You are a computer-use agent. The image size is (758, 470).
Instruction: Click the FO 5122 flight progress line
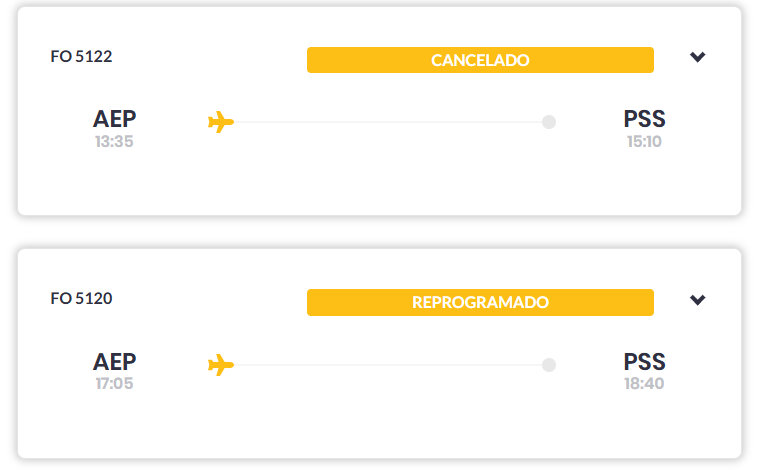[390, 122]
